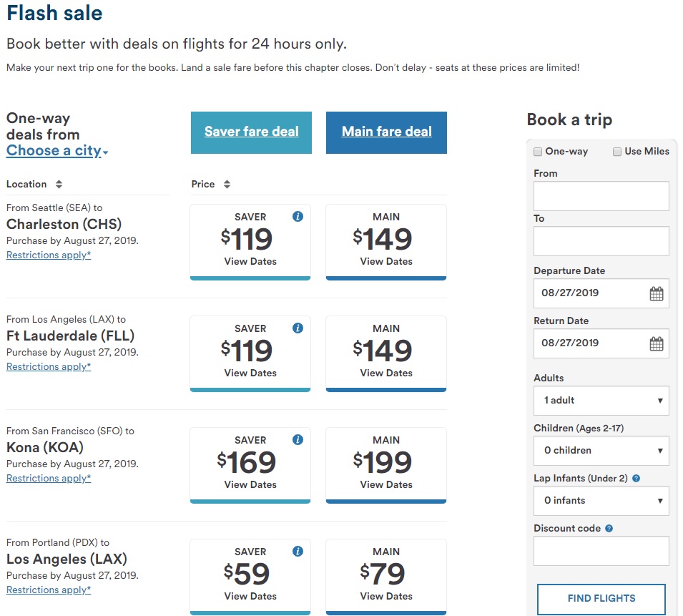The height and width of the screenshot is (616, 683).
Task: Click Lap Infants help icon
Action: pyautogui.click(x=636, y=479)
